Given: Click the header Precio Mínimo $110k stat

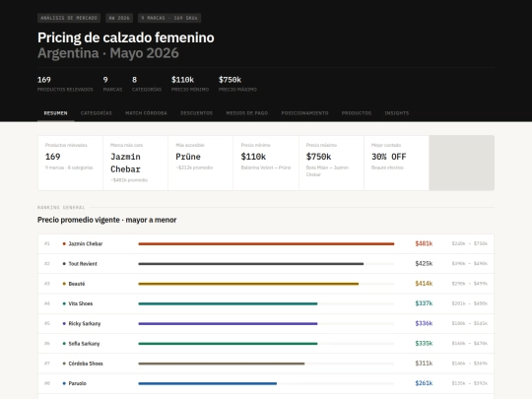Looking at the screenshot, I should (190, 84).
